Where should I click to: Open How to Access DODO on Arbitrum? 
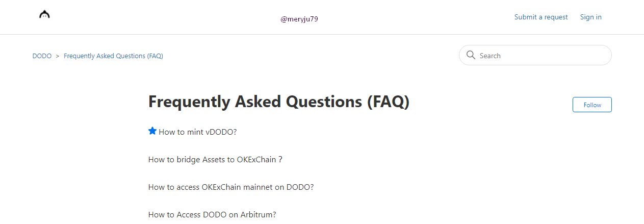212,215
